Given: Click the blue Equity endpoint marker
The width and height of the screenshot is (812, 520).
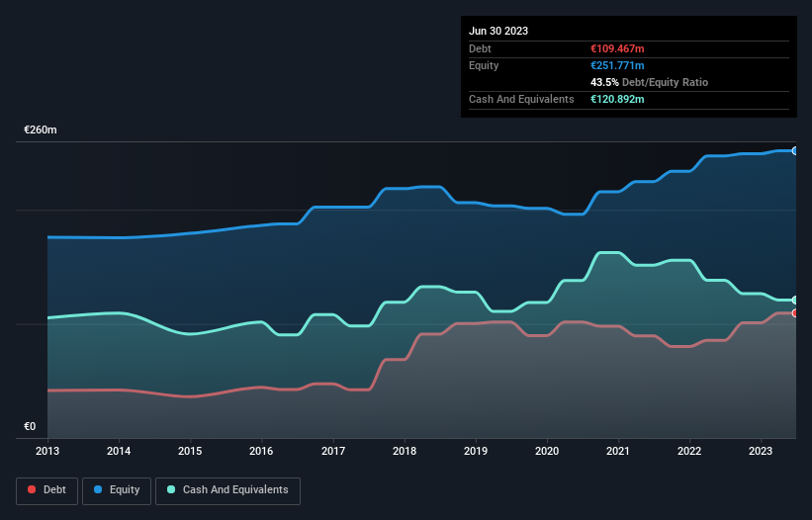Looking at the screenshot, I should click(x=795, y=151).
